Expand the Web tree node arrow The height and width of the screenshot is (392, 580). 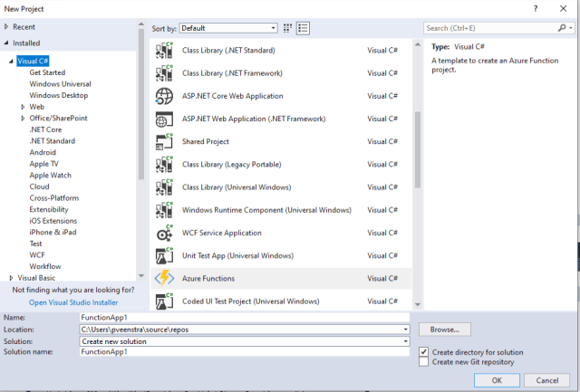pos(23,107)
